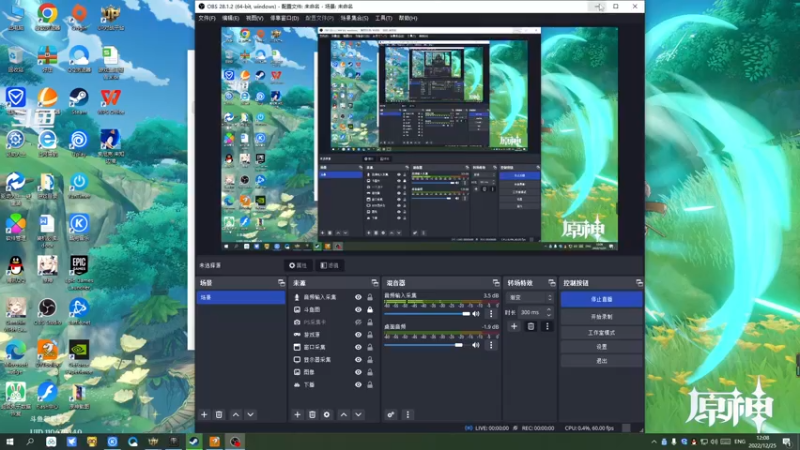Show the hidden camera capture card source
The image size is (800, 450).
tap(358, 322)
